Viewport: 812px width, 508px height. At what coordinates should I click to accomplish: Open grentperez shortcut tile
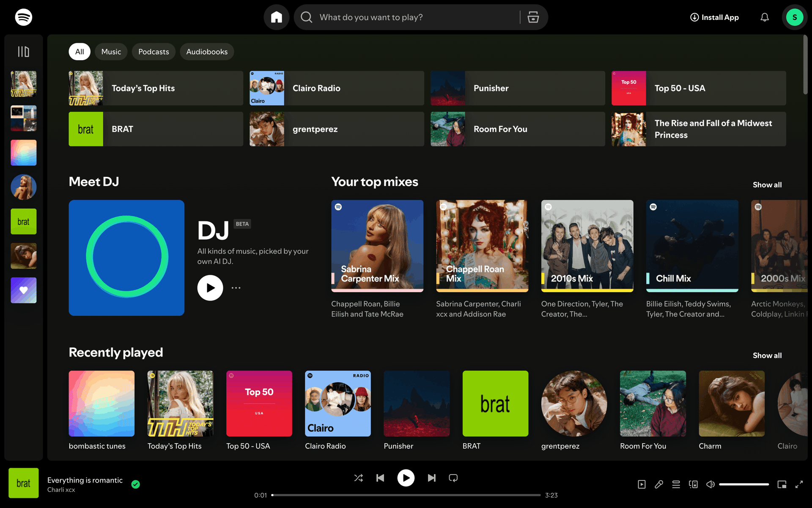[337, 129]
